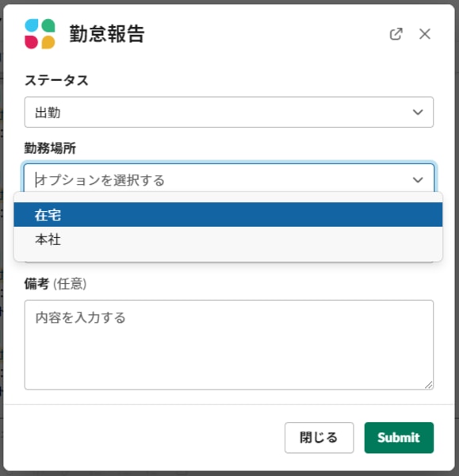Collapse the 勤務場所 list using its chevron
459x476 pixels.
[418, 180]
